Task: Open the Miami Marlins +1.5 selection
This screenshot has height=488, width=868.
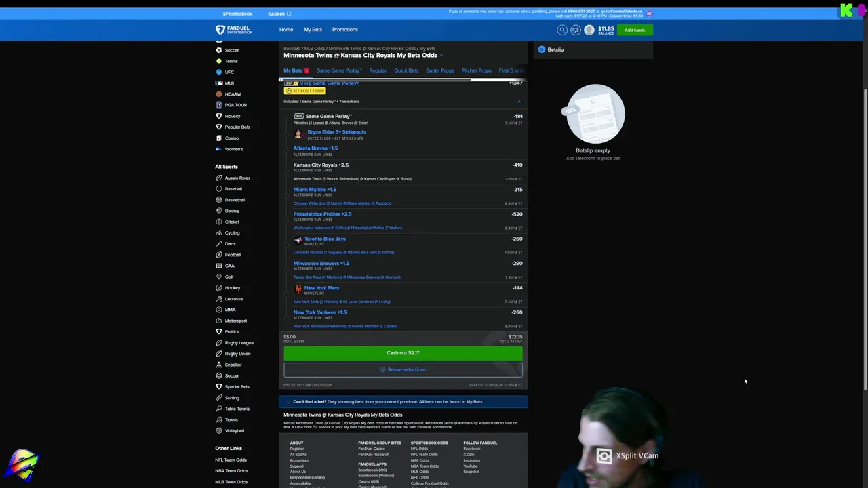Action: tap(315, 190)
